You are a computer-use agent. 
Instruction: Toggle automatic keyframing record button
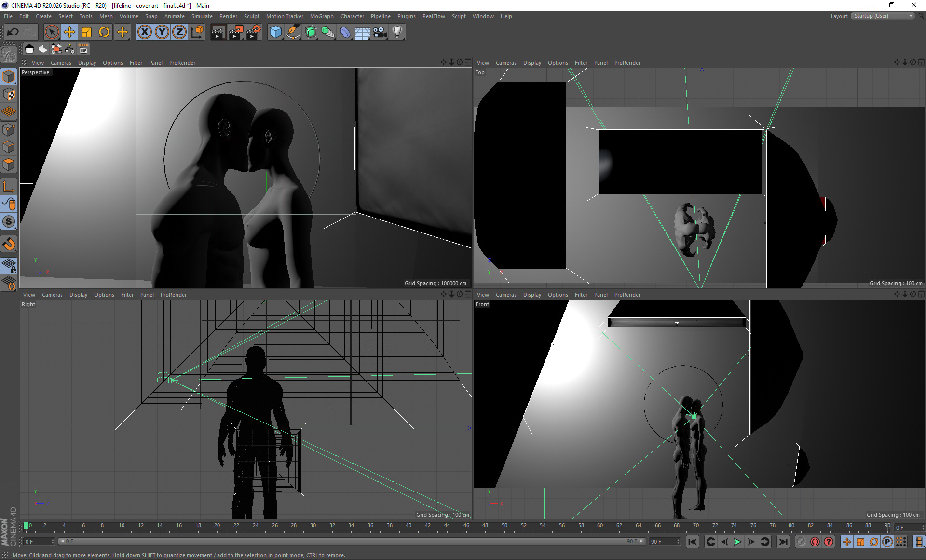coord(815,542)
